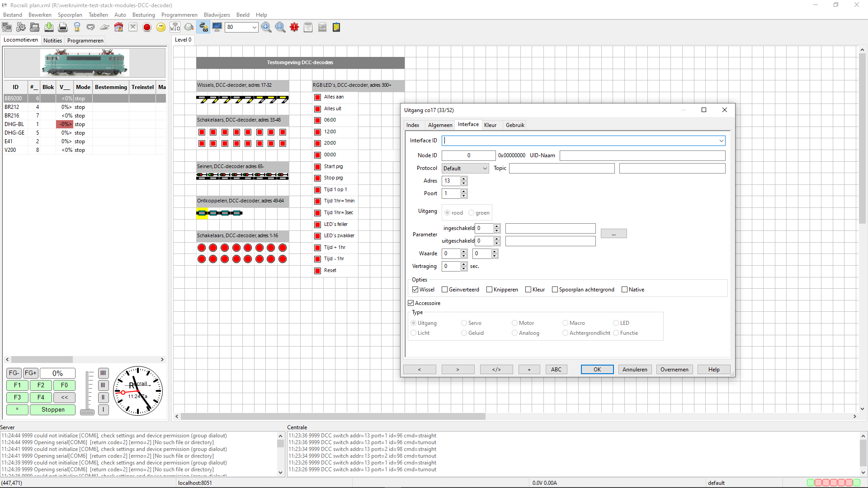Click the UID-Naam text field
Viewport: 868px width, 488px height.
click(642, 155)
